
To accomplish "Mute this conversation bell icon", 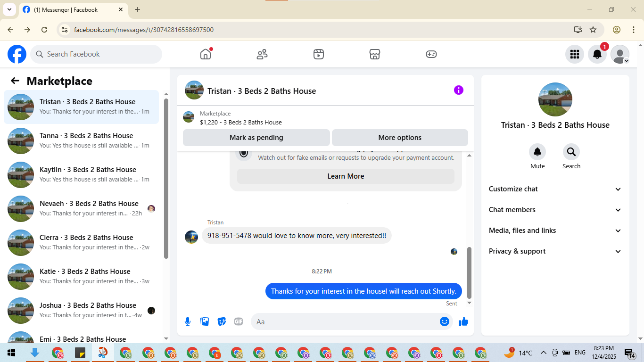I will click(537, 152).
